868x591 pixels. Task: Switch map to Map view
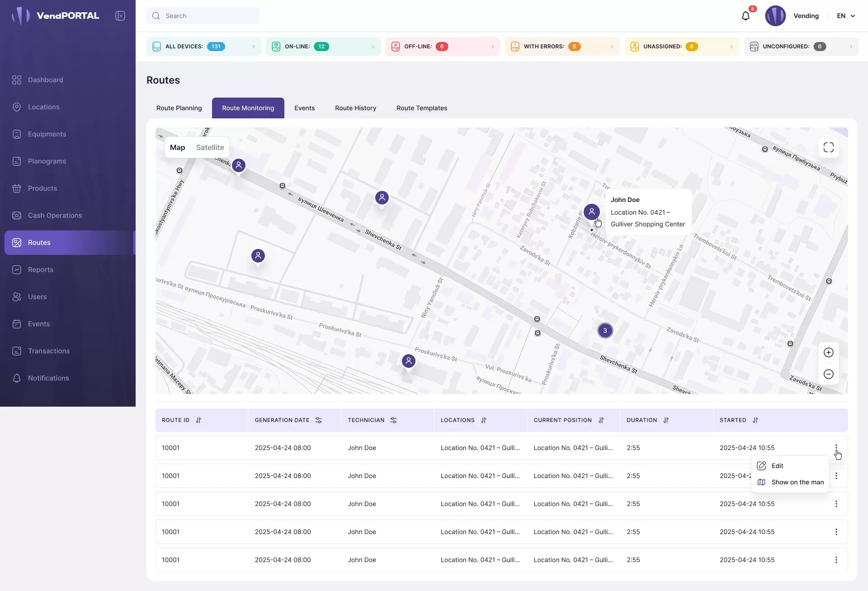click(177, 147)
